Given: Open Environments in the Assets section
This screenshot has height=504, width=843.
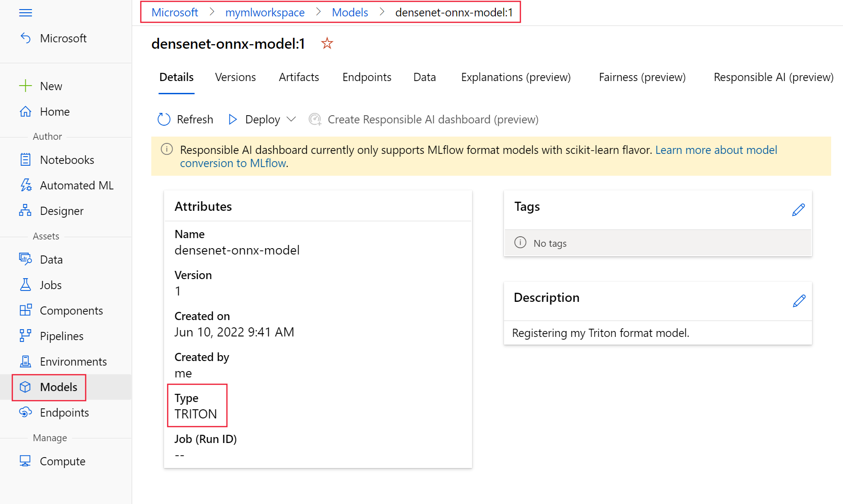Looking at the screenshot, I should click(x=73, y=361).
